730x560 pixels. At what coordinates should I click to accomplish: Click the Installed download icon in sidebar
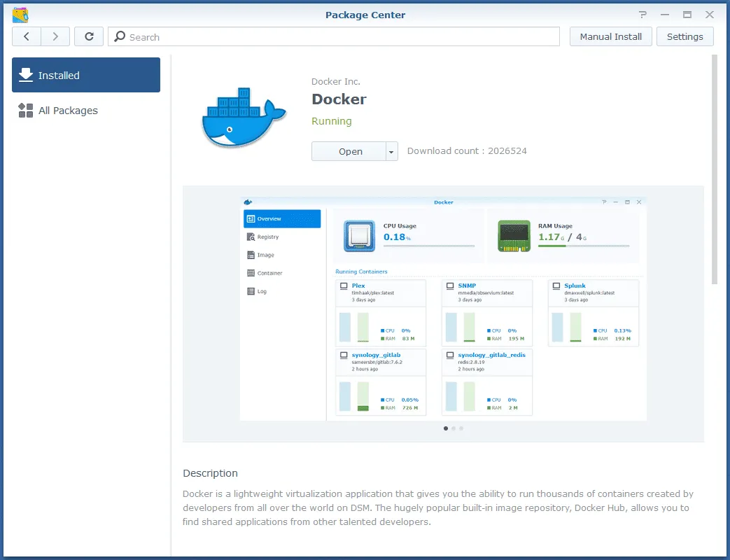26,75
